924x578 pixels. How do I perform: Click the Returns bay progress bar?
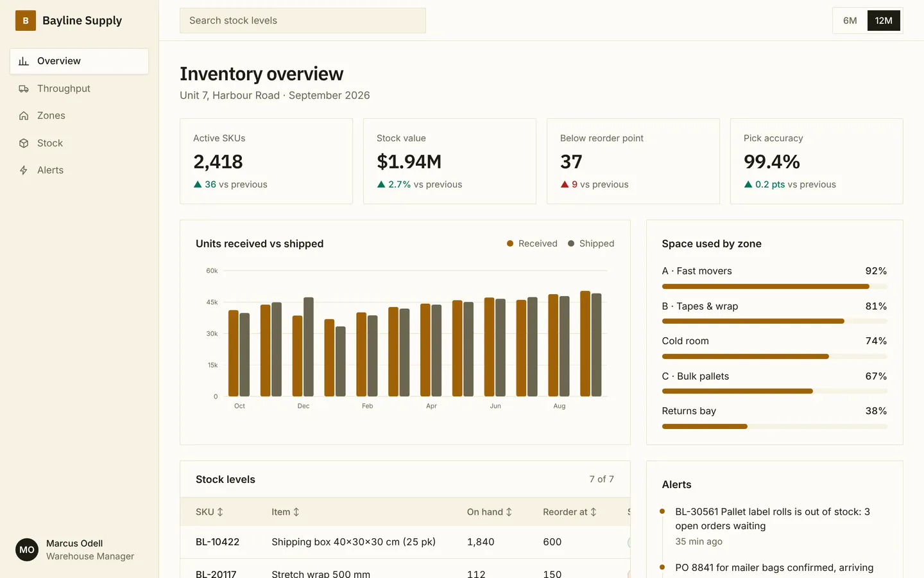point(774,426)
